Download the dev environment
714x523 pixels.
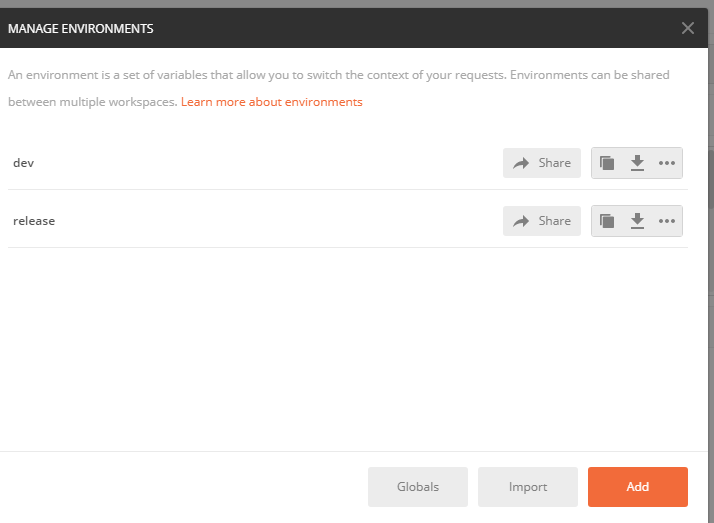[x=637, y=163]
